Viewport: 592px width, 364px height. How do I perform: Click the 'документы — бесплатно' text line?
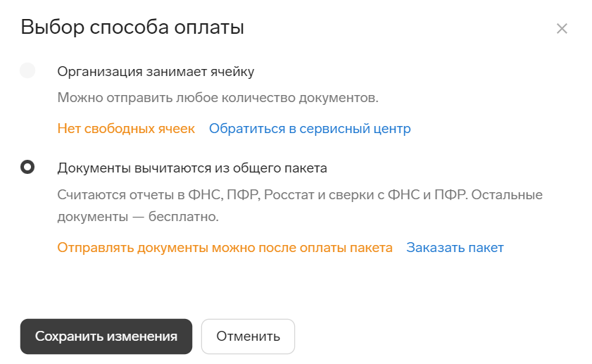click(138, 217)
